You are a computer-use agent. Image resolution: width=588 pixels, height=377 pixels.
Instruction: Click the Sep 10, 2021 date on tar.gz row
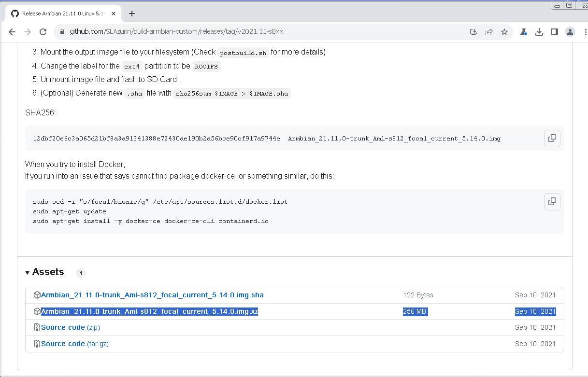coord(535,344)
